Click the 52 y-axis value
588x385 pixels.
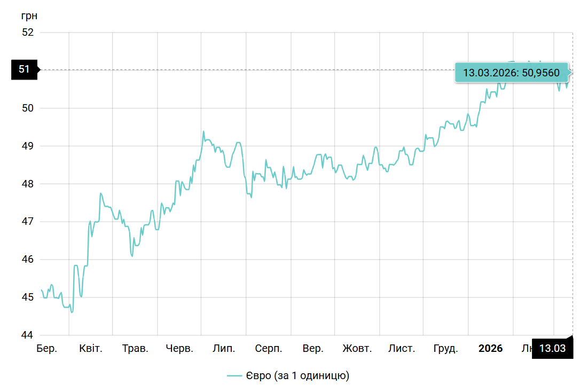tap(28, 32)
